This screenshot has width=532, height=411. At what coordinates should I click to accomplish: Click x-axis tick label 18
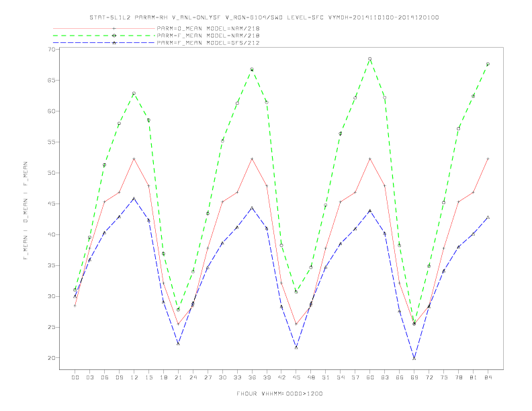pyautogui.click(x=163, y=377)
